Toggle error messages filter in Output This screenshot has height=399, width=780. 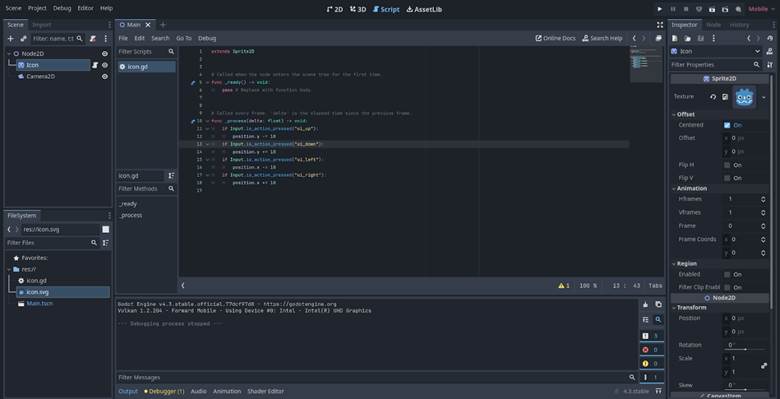click(x=652, y=350)
